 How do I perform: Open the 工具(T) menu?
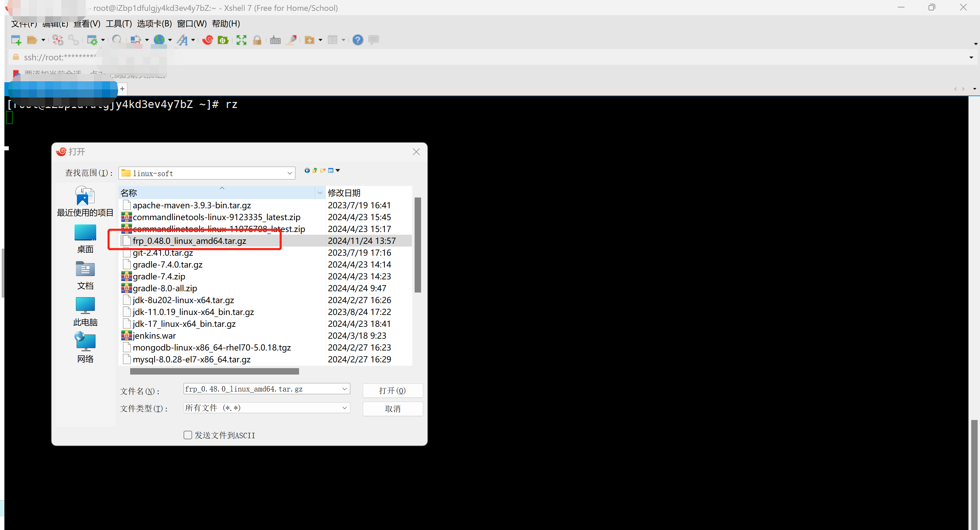[x=119, y=24]
